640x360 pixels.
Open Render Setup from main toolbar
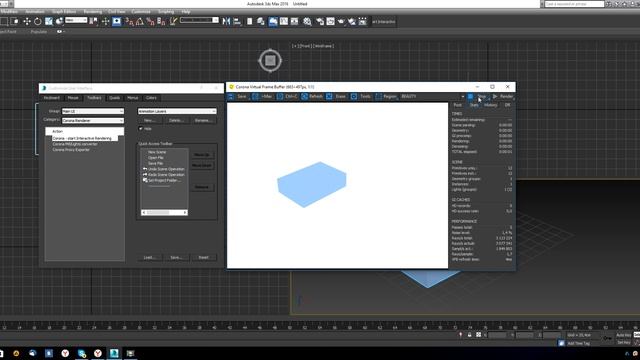coord(320,21)
